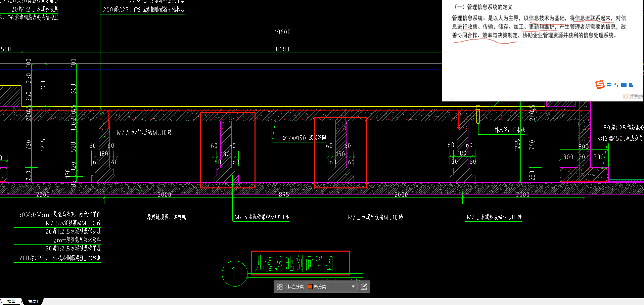This screenshot has height=305, width=644.
Task: Switch to the 模型 tab
Action: pyautogui.click(x=11, y=301)
